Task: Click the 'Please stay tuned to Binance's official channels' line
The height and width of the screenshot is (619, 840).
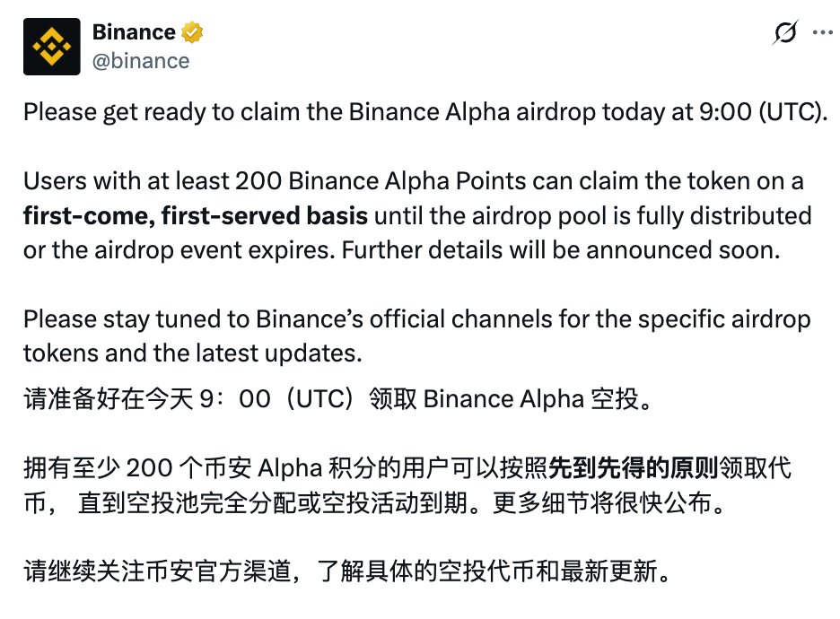Action: [417, 319]
